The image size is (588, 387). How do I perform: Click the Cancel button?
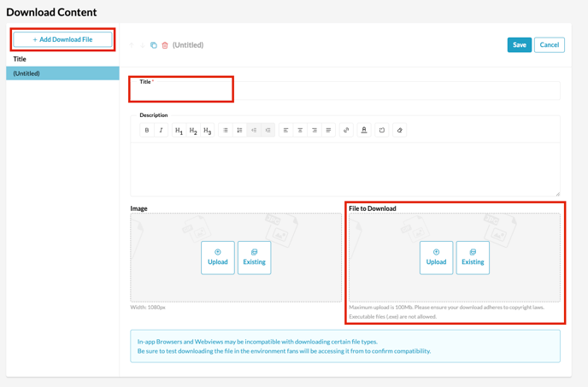pyautogui.click(x=549, y=45)
